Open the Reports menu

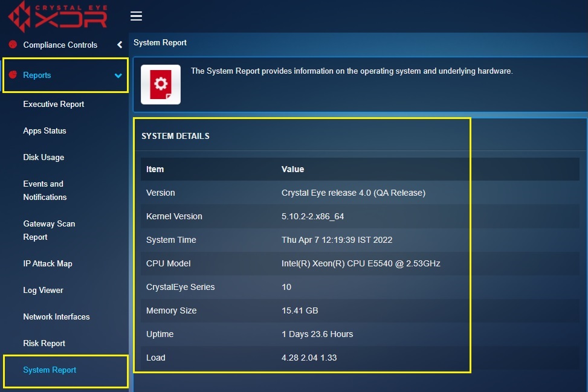(x=37, y=75)
